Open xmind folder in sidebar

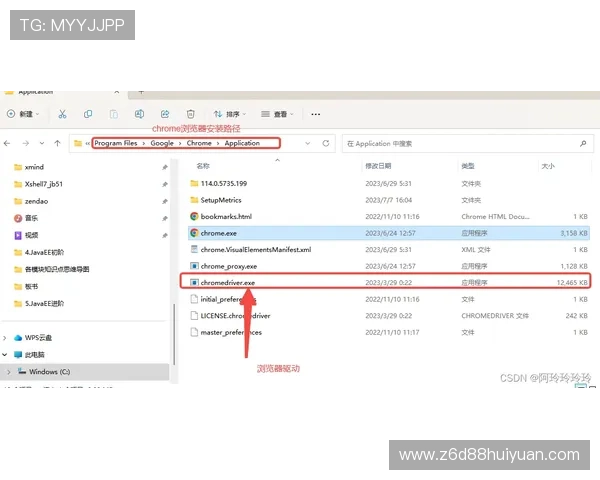click(34, 167)
